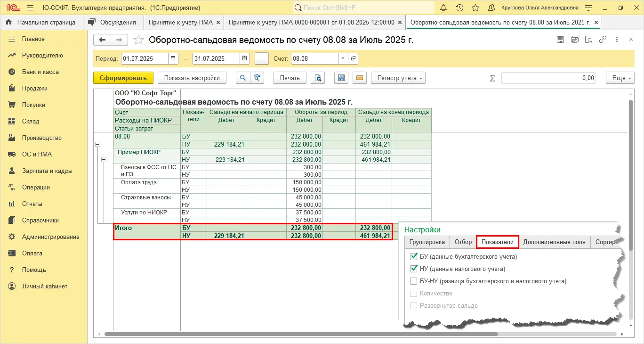Go forward with the right arrow button
The height and width of the screenshot is (344, 644).
coord(119,40)
